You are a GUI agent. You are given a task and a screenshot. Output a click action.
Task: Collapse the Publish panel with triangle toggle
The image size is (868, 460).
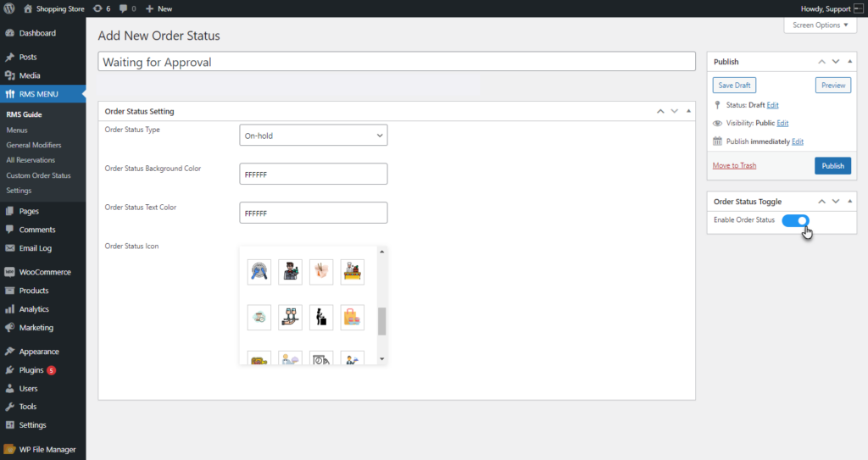pyautogui.click(x=849, y=62)
